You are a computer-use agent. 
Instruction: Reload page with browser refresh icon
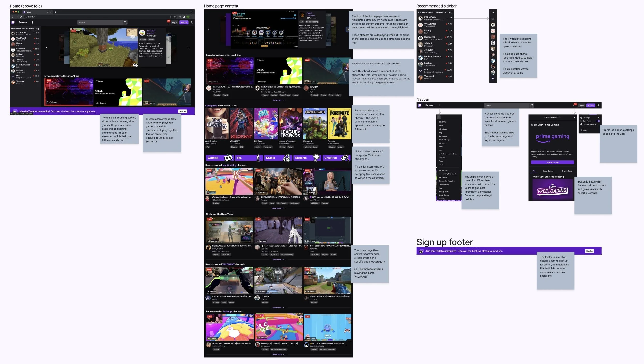coord(21,17)
